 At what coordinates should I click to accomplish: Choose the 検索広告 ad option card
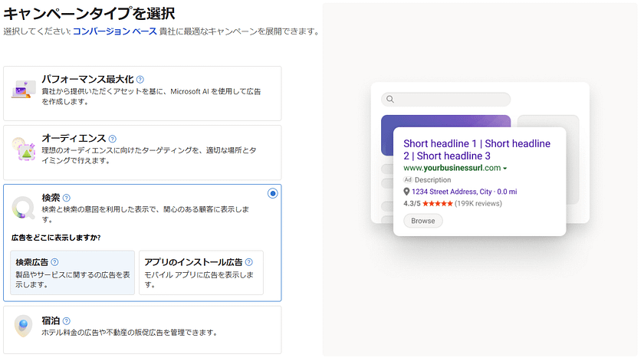(72, 273)
